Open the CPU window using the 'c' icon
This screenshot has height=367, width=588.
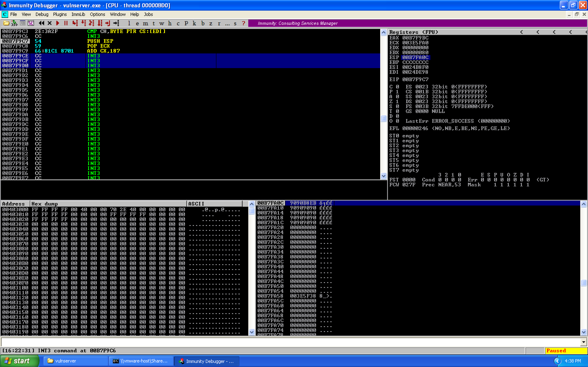pos(178,23)
